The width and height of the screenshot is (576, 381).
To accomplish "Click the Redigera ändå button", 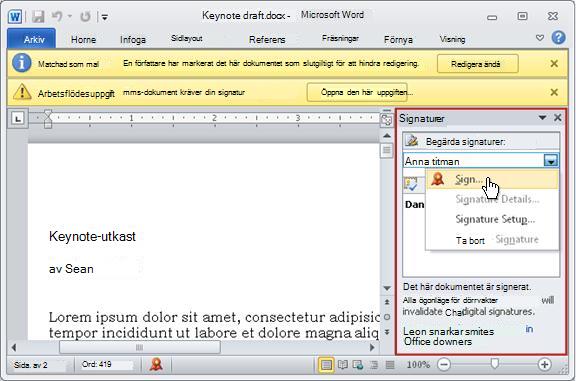I will [477, 64].
